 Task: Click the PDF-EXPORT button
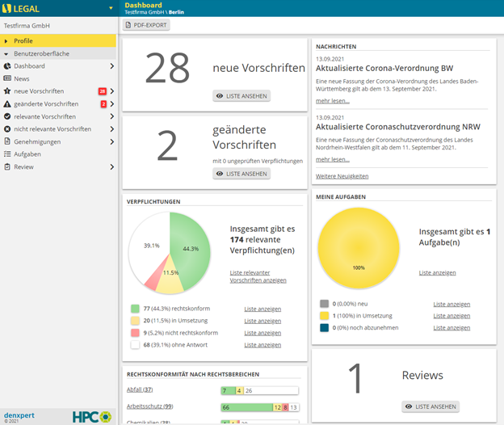click(146, 25)
